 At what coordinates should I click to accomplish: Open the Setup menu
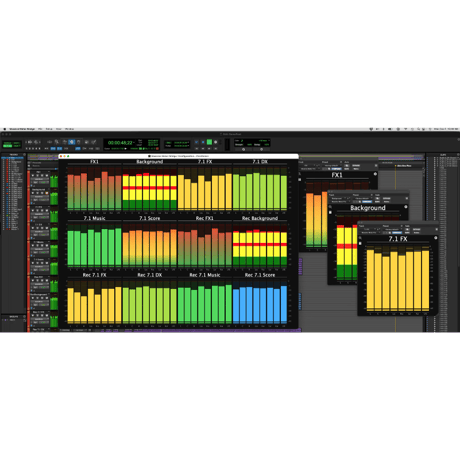(49, 129)
